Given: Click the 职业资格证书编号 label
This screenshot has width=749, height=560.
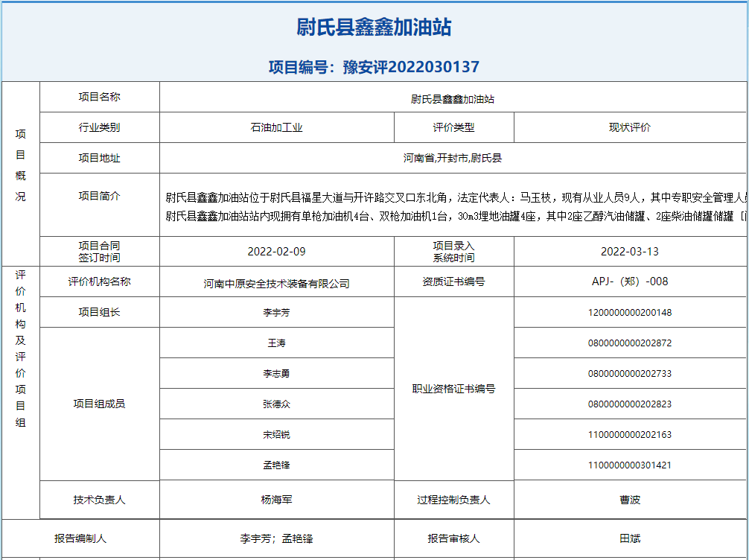Looking at the screenshot, I should 454,389.
